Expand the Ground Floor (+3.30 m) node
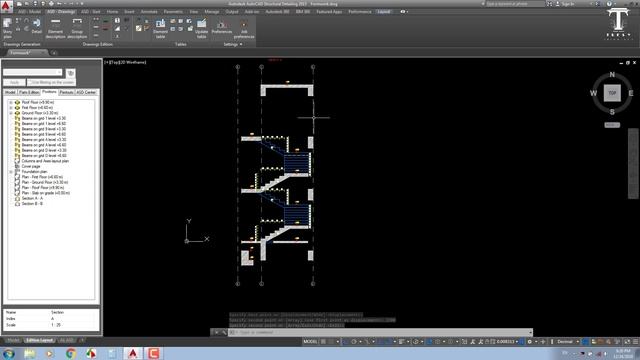Viewport: 640px width, 360px height. (x=11, y=113)
